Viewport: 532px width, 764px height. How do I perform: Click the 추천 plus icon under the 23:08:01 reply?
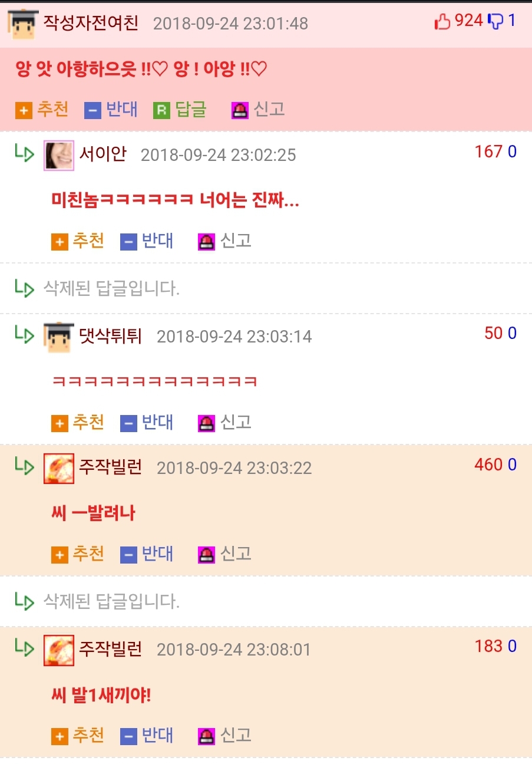click(x=60, y=736)
